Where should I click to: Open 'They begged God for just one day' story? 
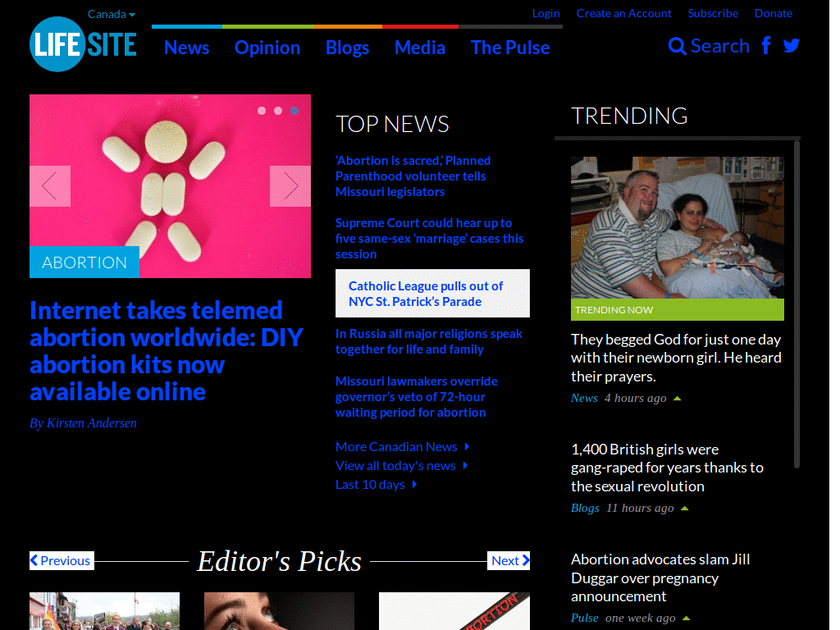click(x=676, y=358)
